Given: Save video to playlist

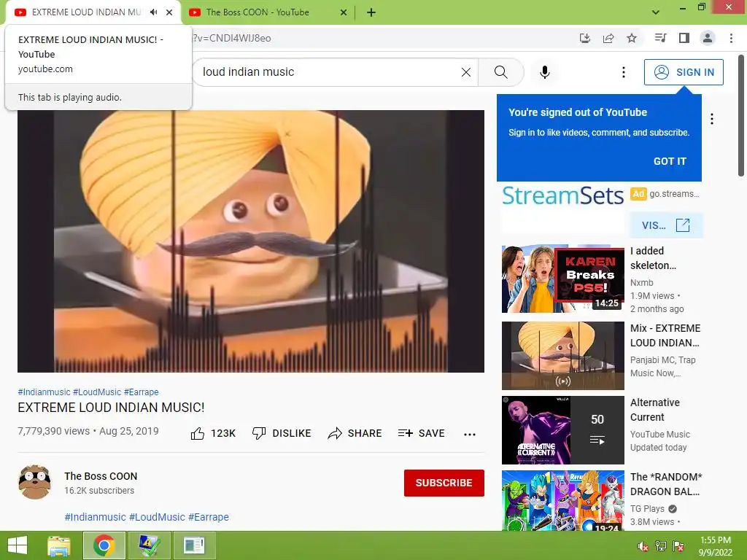Looking at the screenshot, I should 422,433.
